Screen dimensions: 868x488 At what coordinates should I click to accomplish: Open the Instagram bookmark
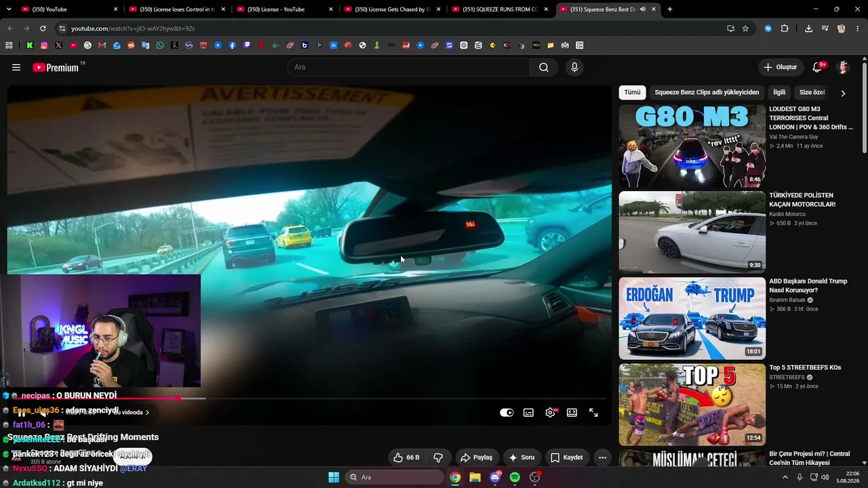click(x=44, y=45)
